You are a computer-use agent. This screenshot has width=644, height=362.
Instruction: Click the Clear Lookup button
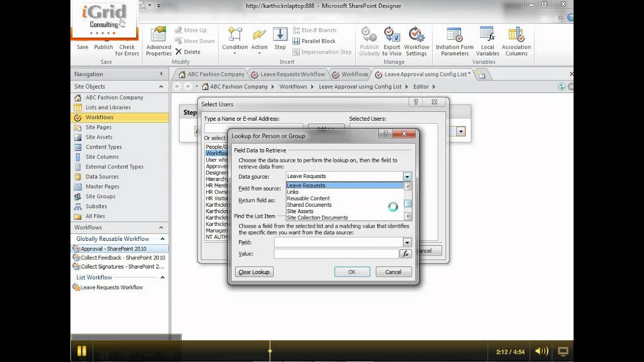[254, 272]
